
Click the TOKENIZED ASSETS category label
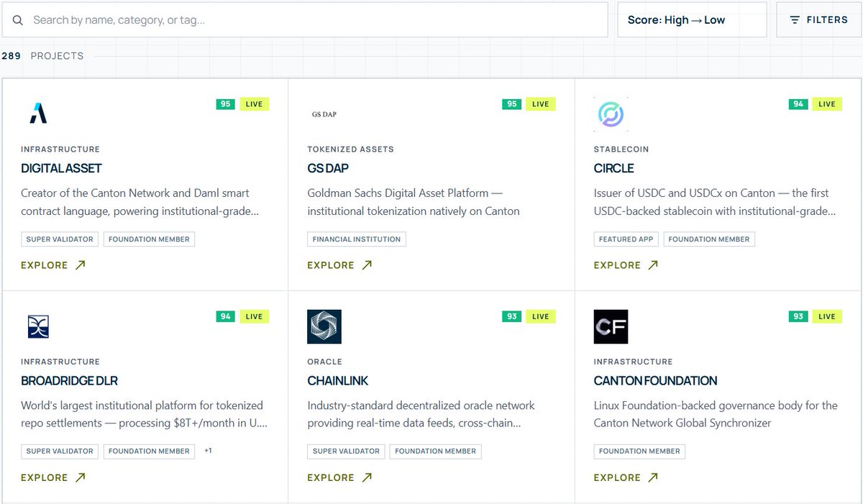[x=351, y=150]
